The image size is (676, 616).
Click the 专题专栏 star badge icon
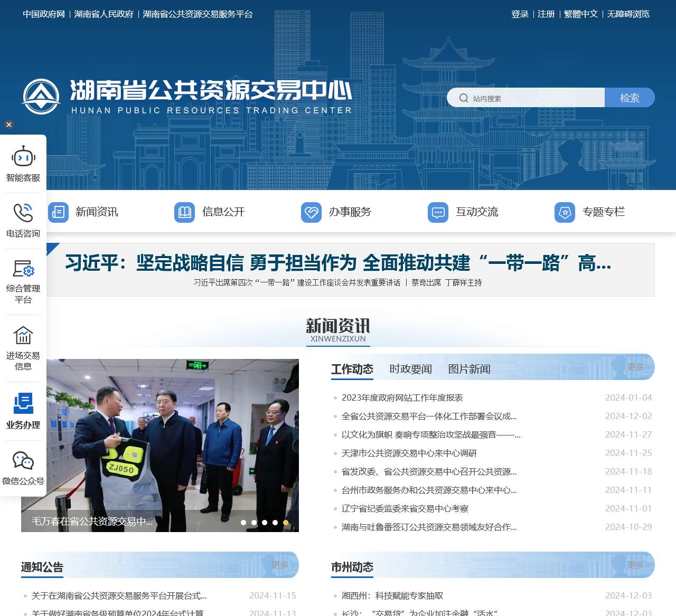(565, 212)
